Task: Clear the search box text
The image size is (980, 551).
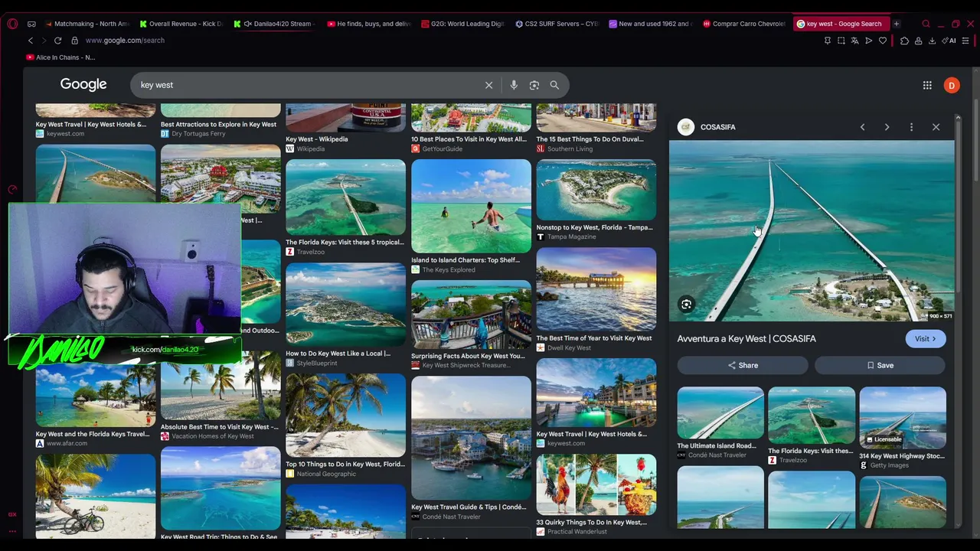Action: 488,85
